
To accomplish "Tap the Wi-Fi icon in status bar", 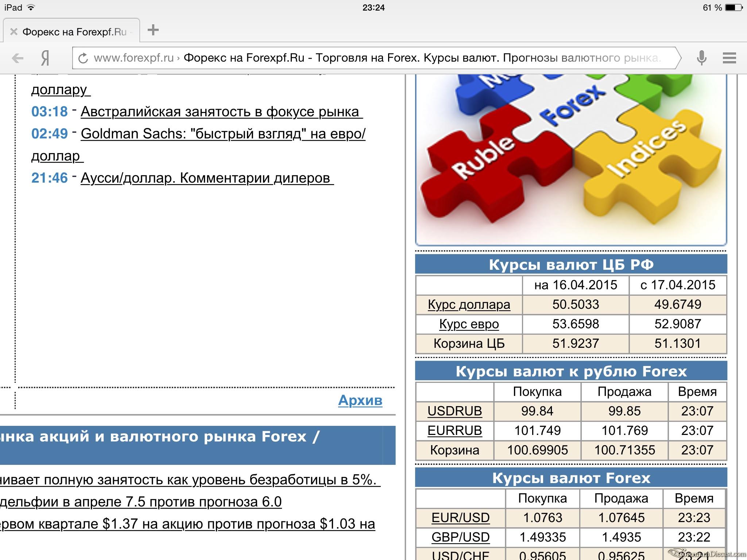I will 31,7.
